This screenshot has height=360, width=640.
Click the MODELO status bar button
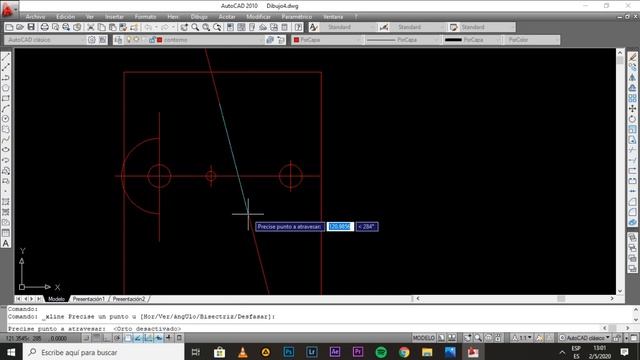click(424, 338)
